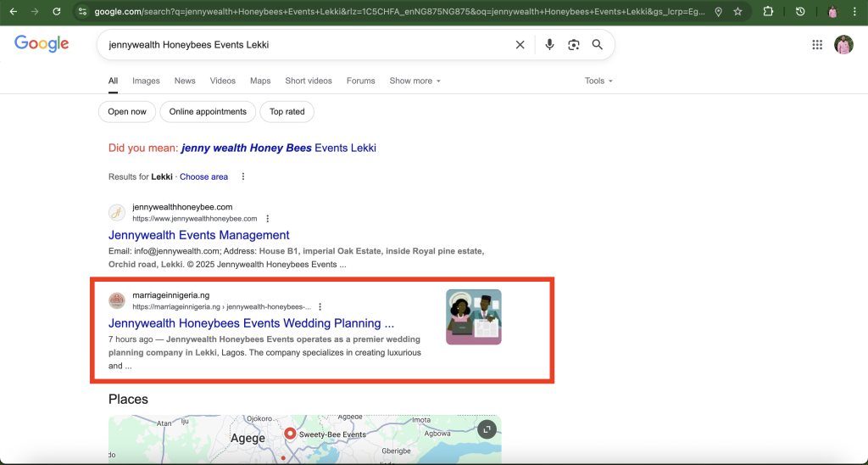Open options dots beside Choose area
The image size is (868, 465).
pos(243,176)
